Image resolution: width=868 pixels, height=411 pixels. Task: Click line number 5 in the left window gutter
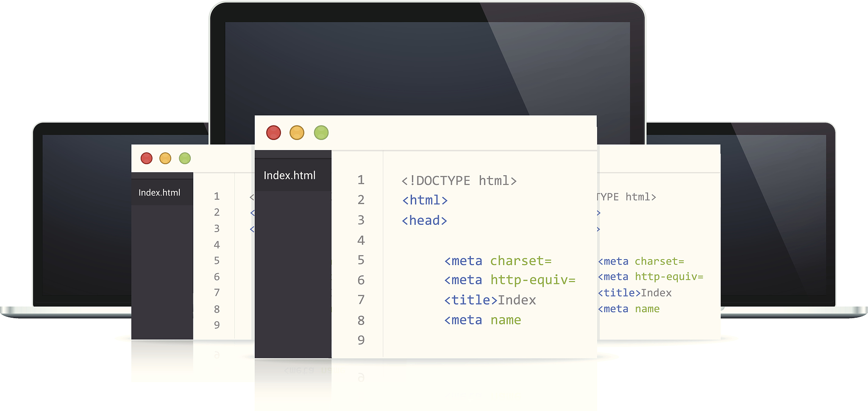coord(217,260)
